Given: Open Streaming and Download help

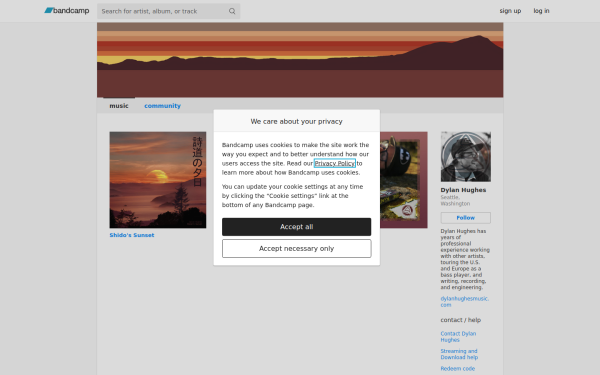Looking at the screenshot, I should 459,354.
